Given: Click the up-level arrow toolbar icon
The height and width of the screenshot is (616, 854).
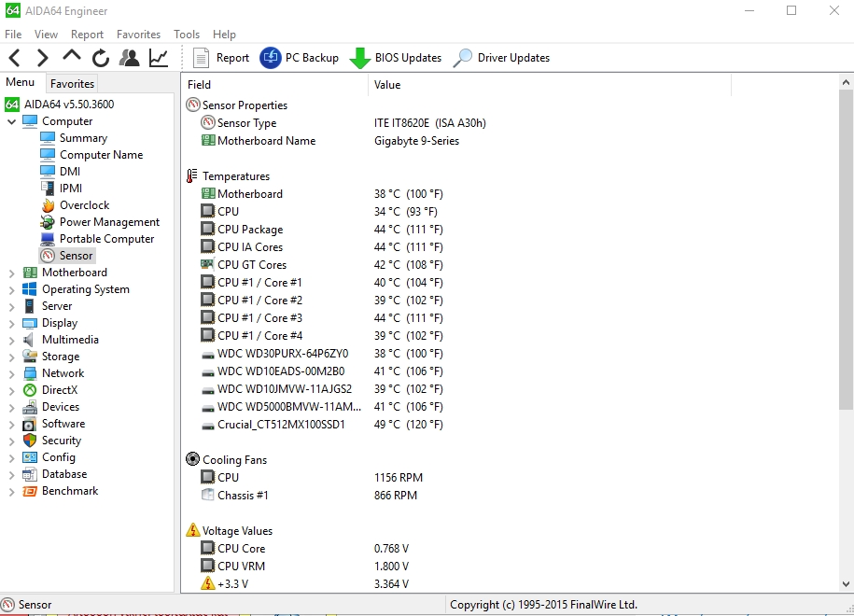Looking at the screenshot, I should pyautogui.click(x=72, y=57).
